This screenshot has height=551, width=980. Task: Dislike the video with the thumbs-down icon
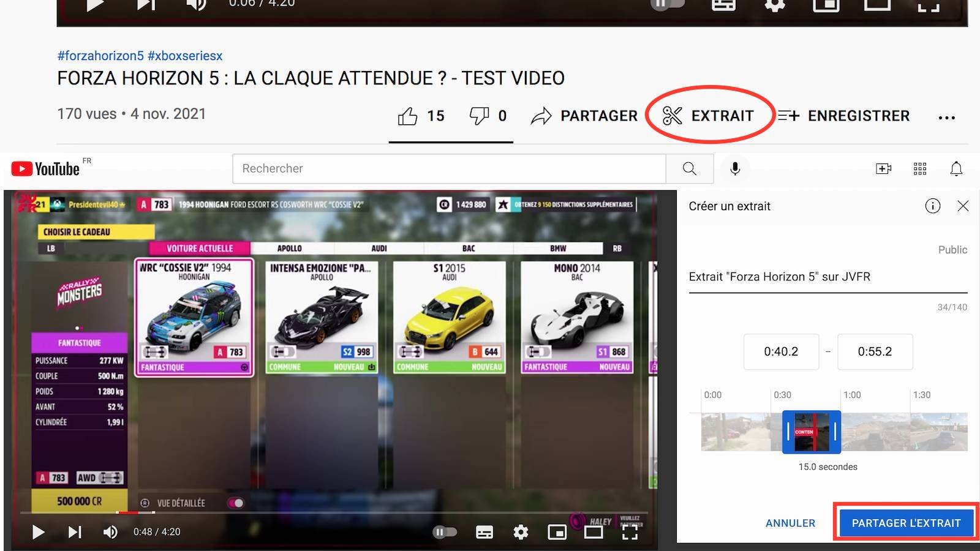pos(488,116)
